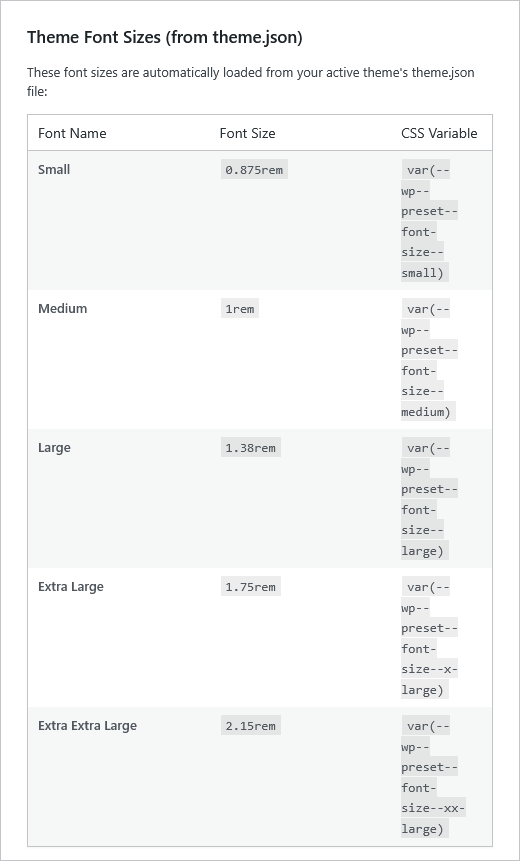Screen dimensions: 520x861
Task: Click the 1rem font size code
Action: tap(239, 309)
